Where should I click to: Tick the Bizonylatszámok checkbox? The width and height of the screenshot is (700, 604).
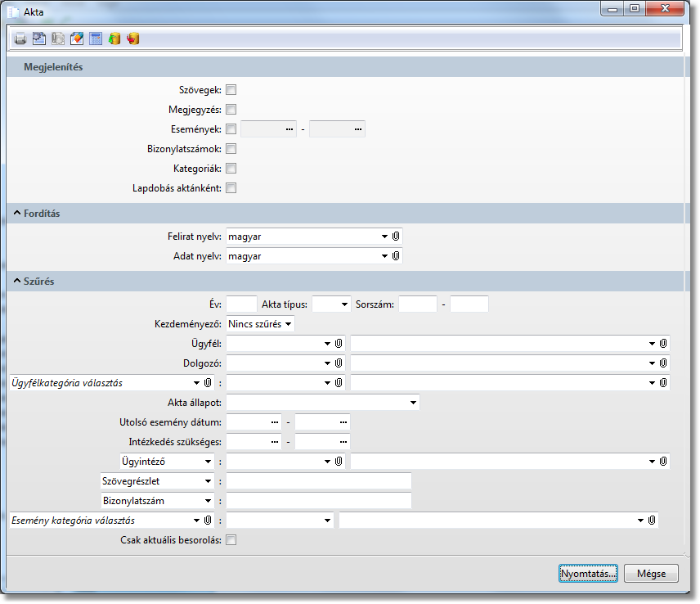click(x=231, y=149)
